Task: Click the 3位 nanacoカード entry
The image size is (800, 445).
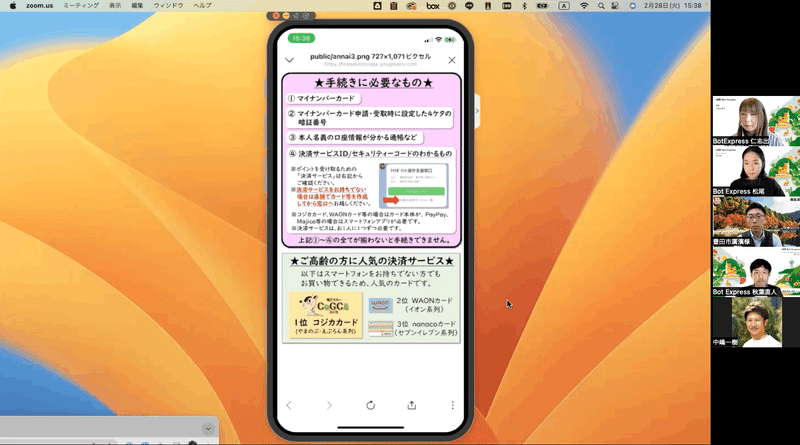Action: coord(427,328)
